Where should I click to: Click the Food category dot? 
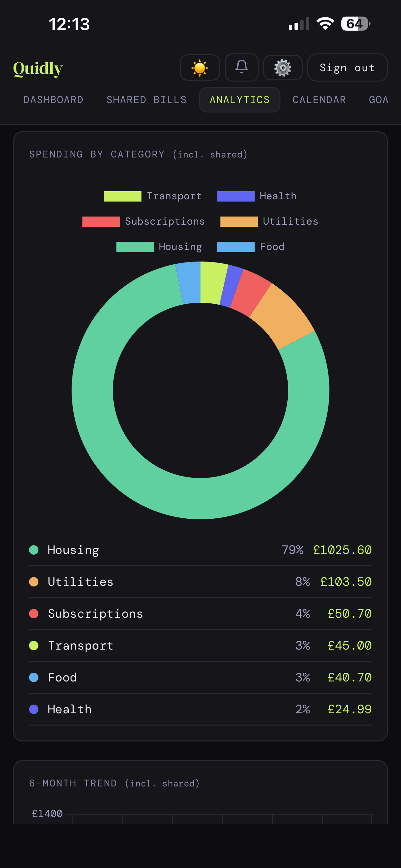(33, 677)
